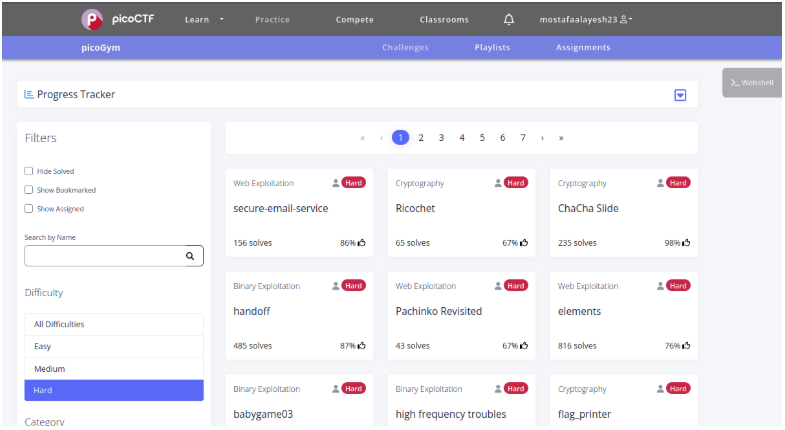Open the ChaCha Slide challenge
Screen dimensions: 785x430
[x=588, y=208]
